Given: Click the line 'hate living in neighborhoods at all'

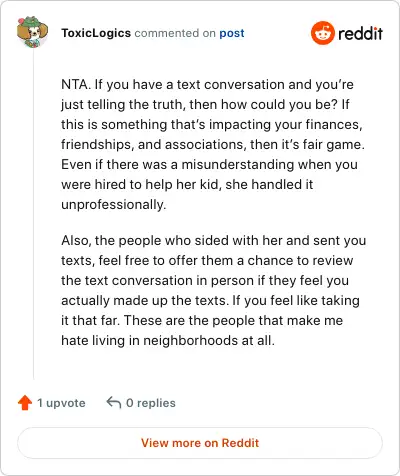Looking at the screenshot, I should [x=168, y=340].
